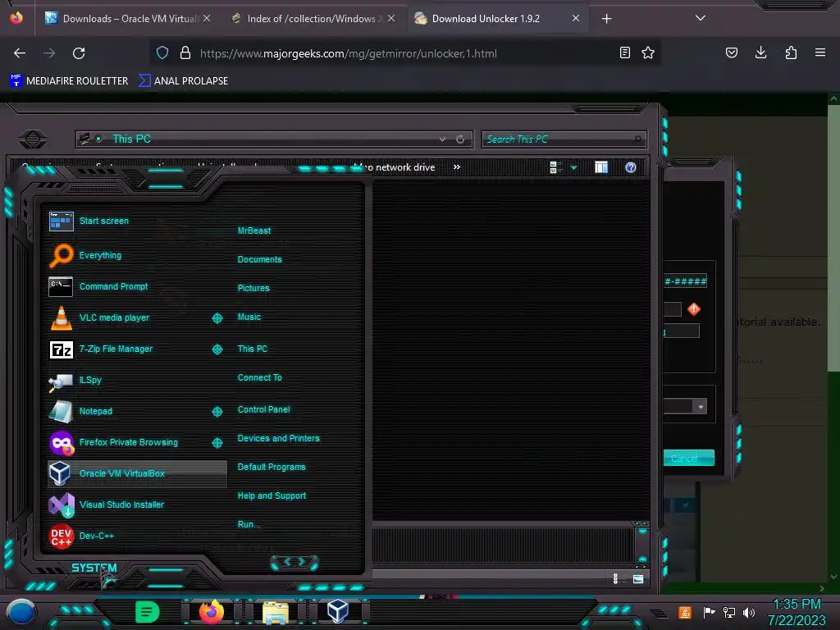Click the volume speaker tray icon
The height and width of the screenshot is (630, 840).
(749, 612)
